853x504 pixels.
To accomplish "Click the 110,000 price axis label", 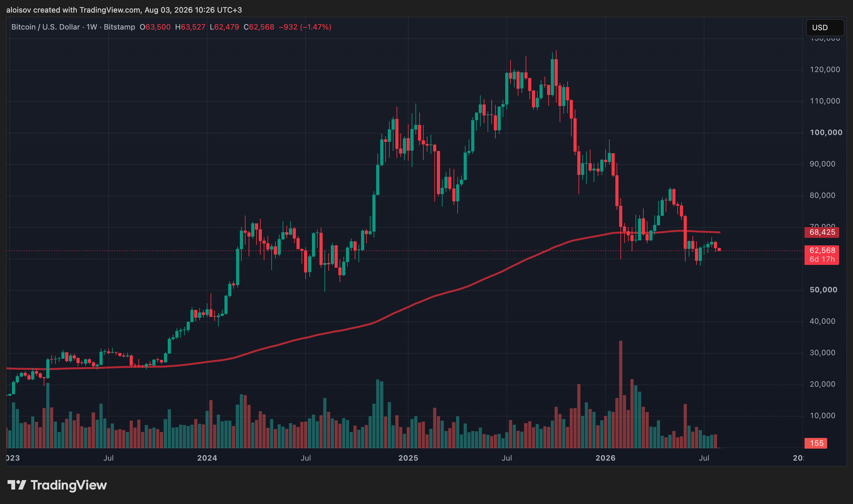I will (825, 101).
